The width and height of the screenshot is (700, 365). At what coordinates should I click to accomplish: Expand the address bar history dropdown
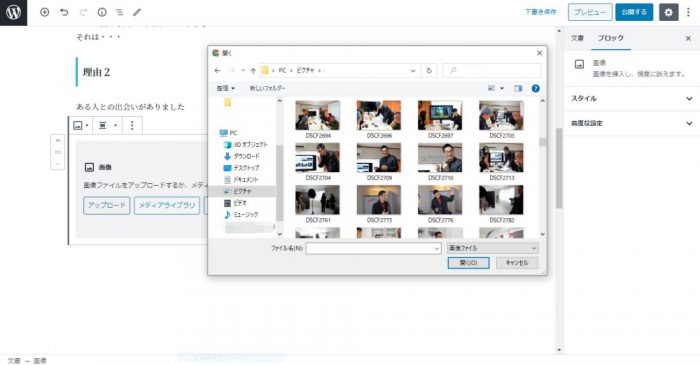point(413,71)
